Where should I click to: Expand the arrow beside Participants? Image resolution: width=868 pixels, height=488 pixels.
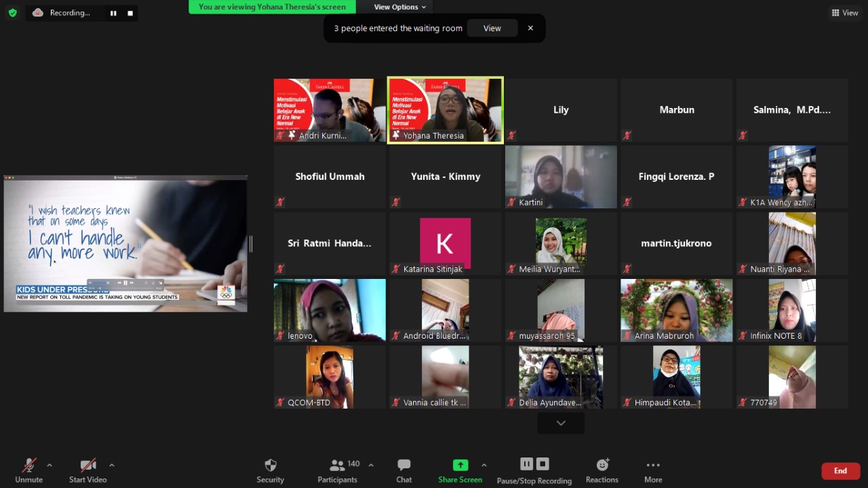tap(371, 465)
